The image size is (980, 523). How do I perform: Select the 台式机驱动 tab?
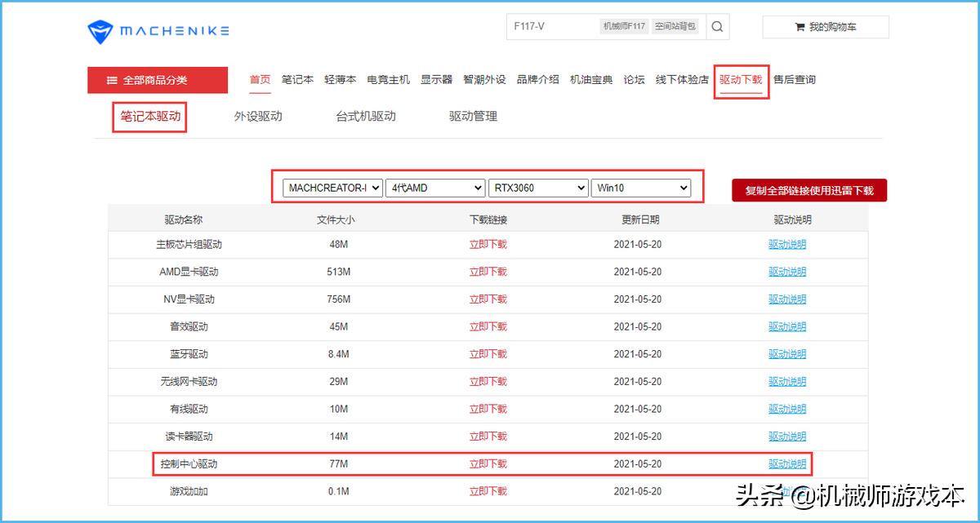365,116
